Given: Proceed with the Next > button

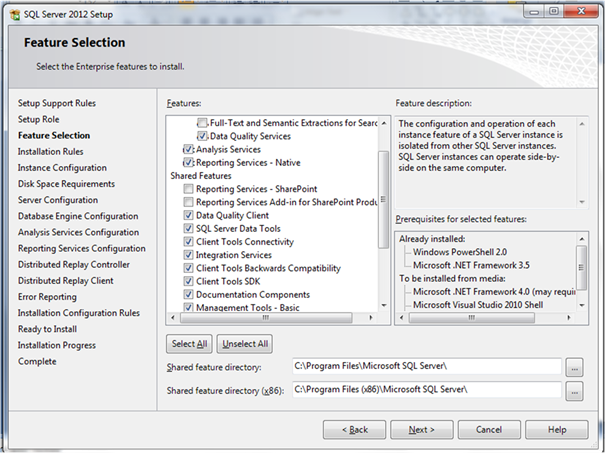Looking at the screenshot, I should pos(422,429).
